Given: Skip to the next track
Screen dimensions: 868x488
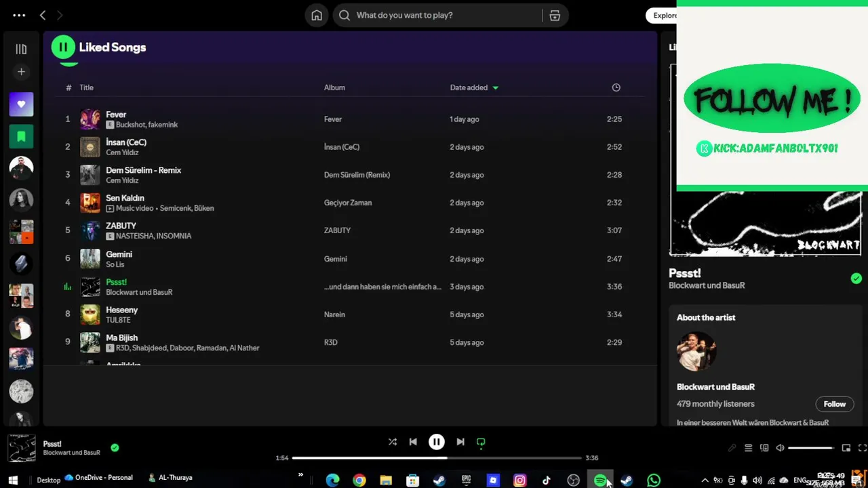Looking at the screenshot, I should point(460,442).
